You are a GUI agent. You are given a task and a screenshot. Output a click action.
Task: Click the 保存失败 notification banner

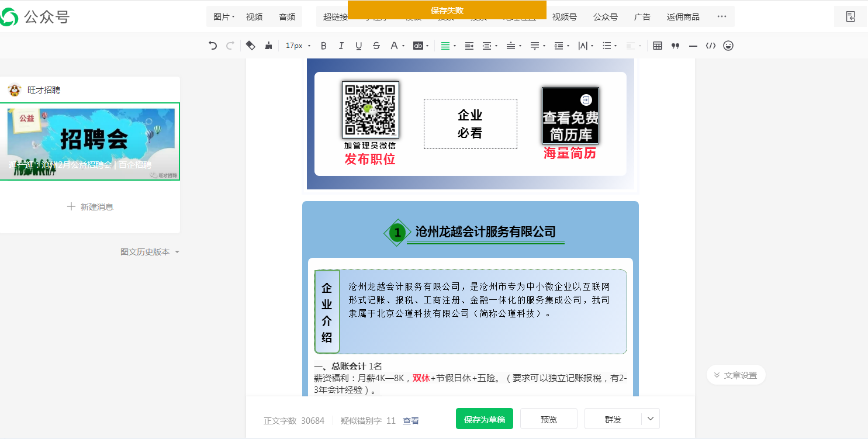coord(447,10)
